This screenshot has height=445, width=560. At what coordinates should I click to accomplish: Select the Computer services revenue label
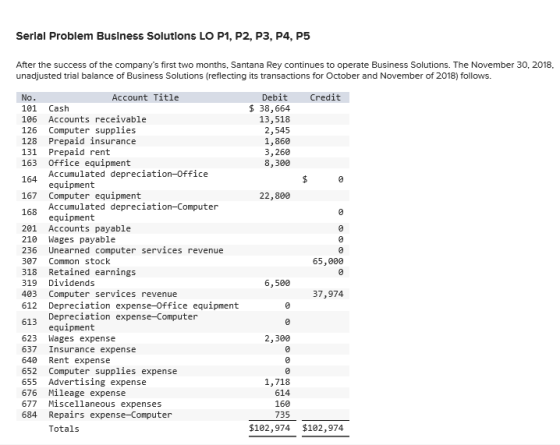pos(113,294)
